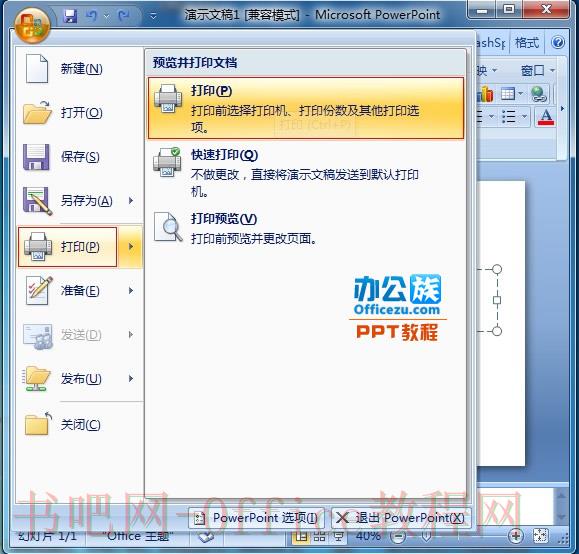Start slide show from status bar icon

(338, 536)
